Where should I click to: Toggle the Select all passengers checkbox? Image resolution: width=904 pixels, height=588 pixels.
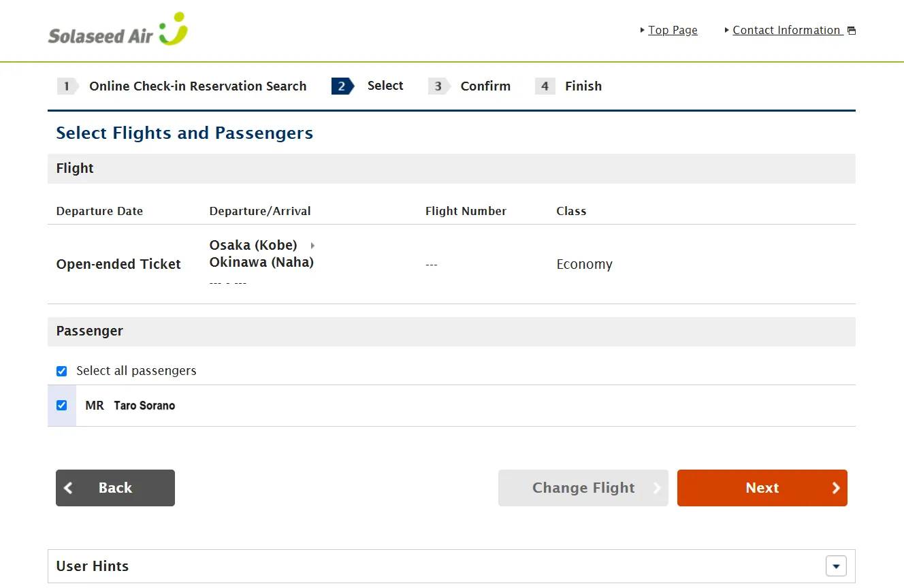click(x=62, y=371)
